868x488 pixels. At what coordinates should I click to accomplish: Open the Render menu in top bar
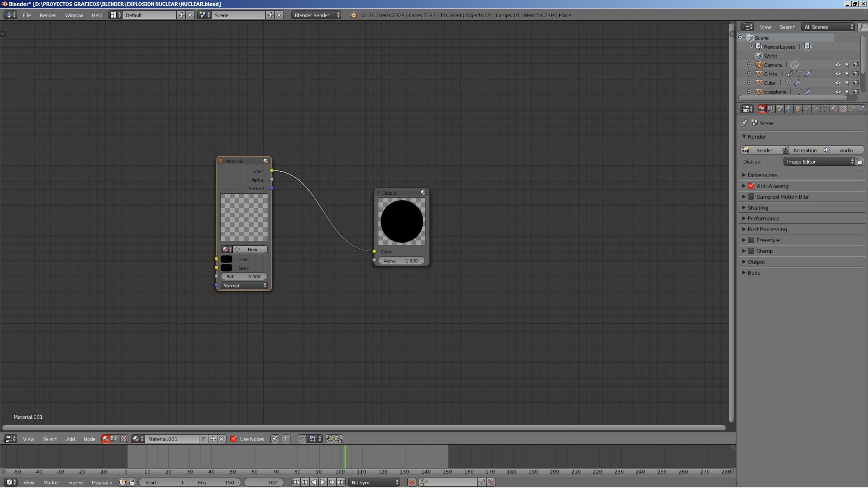[x=47, y=15]
